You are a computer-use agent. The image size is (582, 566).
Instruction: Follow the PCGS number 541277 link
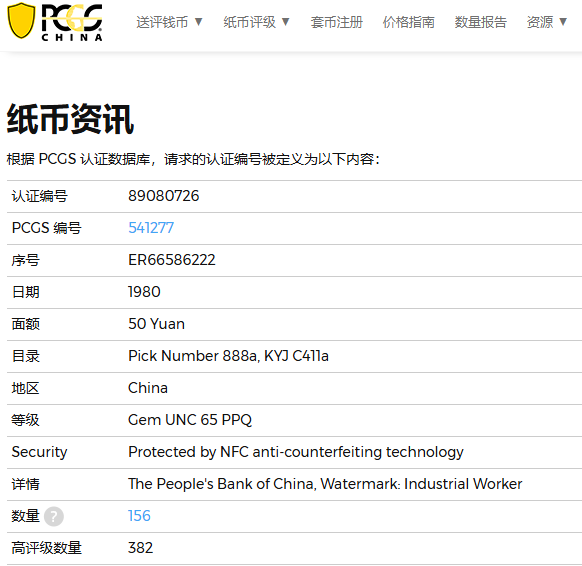click(x=151, y=228)
